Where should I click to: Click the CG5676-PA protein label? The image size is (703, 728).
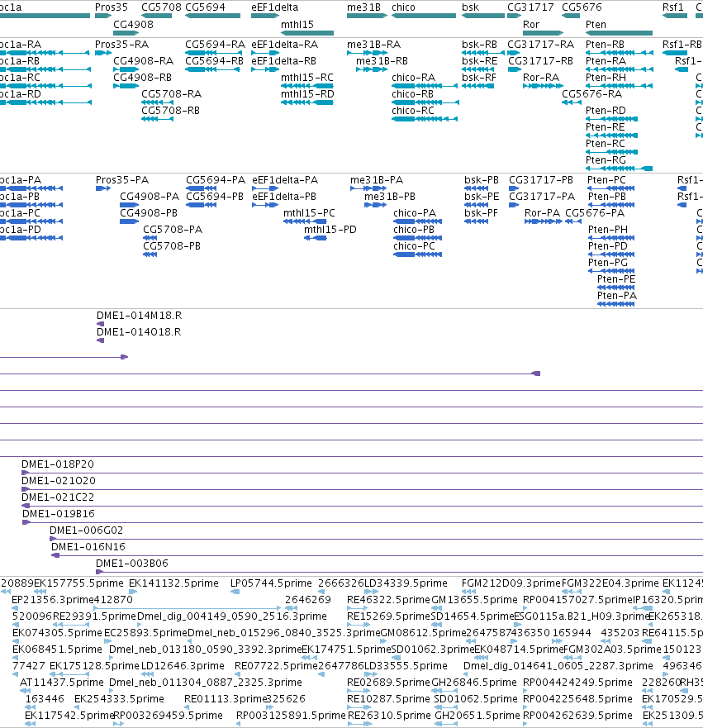point(595,213)
